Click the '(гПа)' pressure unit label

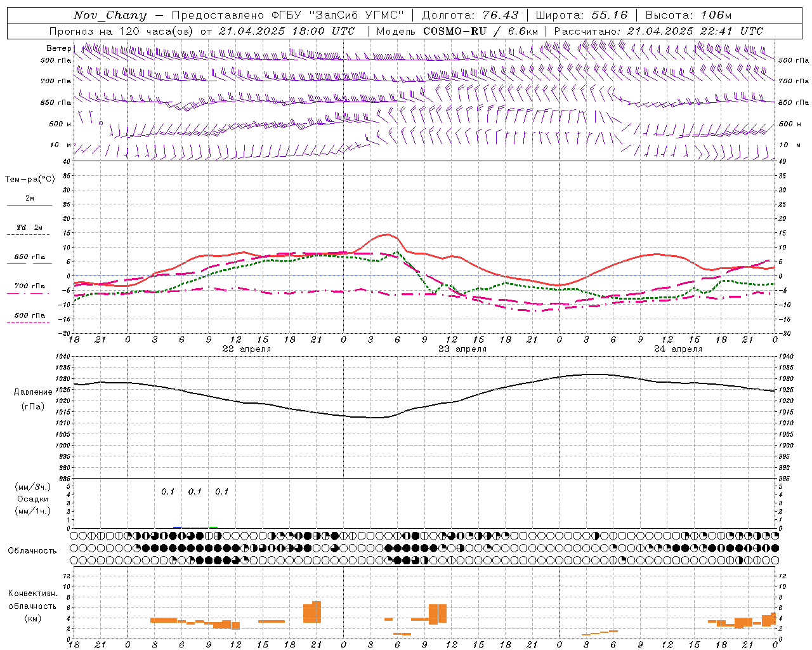(x=33, y=407)
